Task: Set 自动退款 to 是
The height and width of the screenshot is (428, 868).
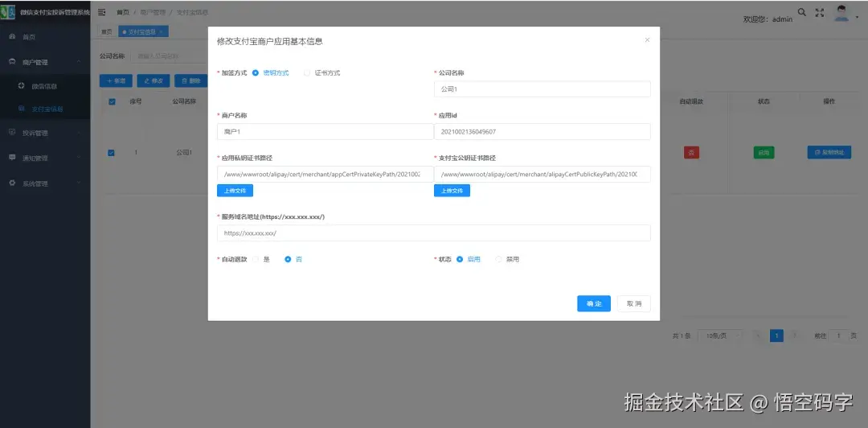Action: (x=256, y=259)
